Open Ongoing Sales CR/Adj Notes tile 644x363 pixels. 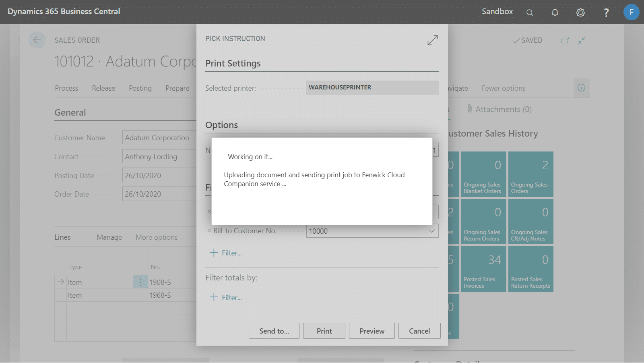(530, 222)
